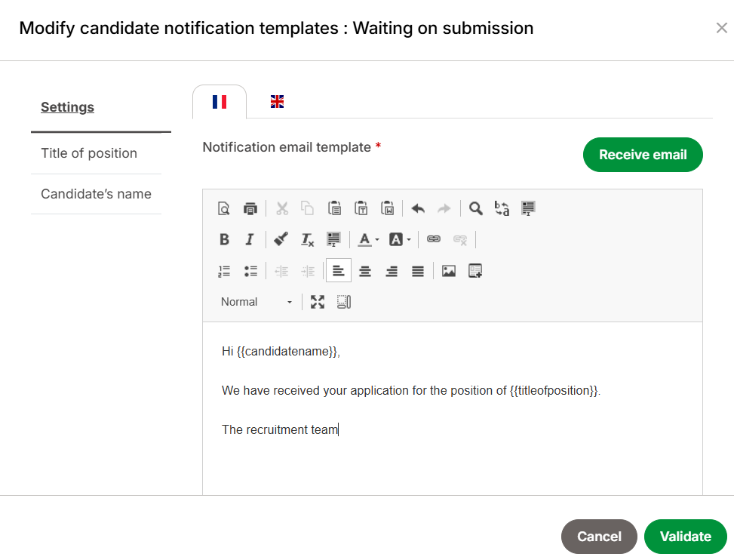734x560 pixels.
Task: Select right text alignment
Action: click(x=392, y=271)
